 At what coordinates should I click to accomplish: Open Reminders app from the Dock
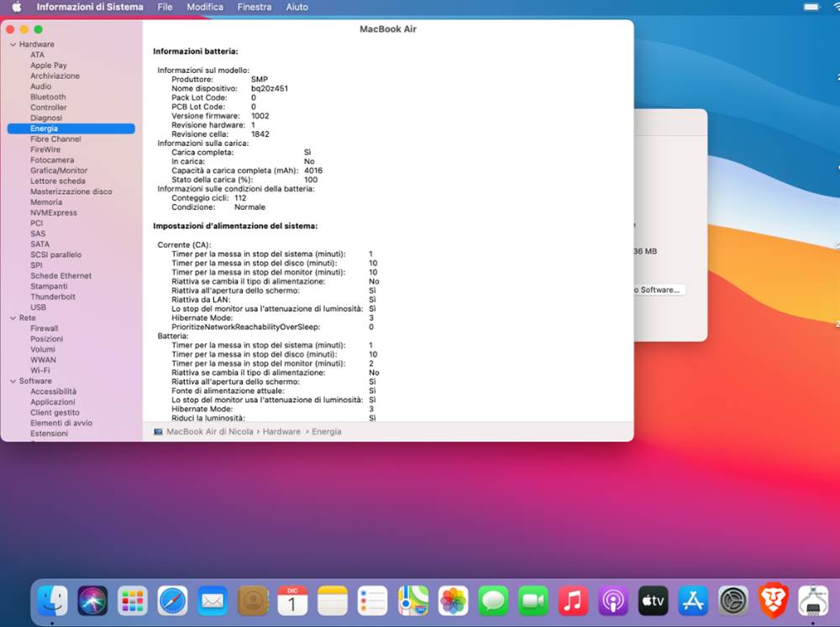pos(373,600)
